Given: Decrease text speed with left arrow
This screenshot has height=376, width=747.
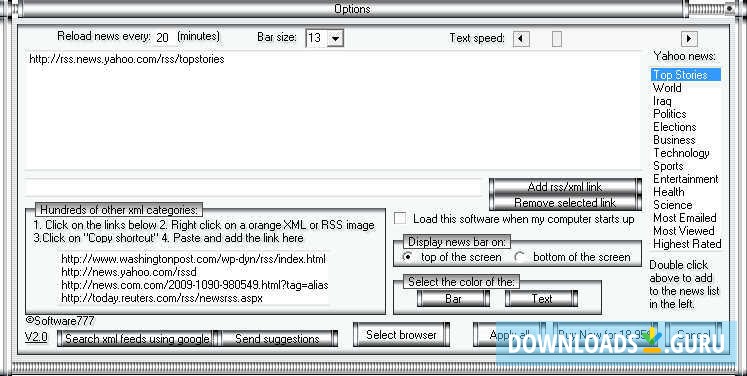Looking at the screenshot, I should click(x=521, y=39).
